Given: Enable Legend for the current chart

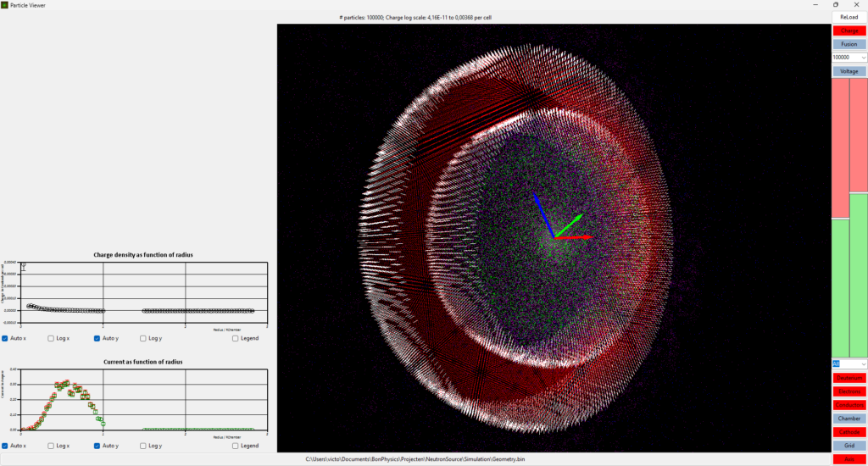Looking at the screenshot, I should tap(235, 446).
